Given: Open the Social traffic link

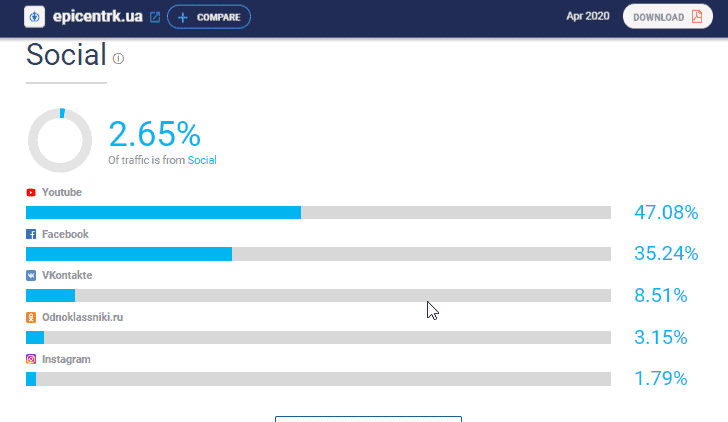Looking at the screenshot, I should pyautogui.click(x=202, y=160).
